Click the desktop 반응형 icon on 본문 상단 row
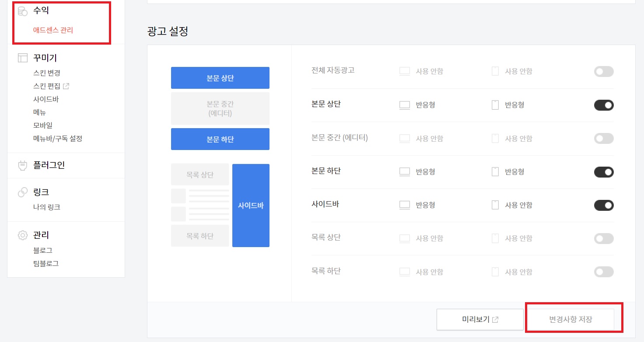This screenshot has height=342, width=644. tap(405, 105)
